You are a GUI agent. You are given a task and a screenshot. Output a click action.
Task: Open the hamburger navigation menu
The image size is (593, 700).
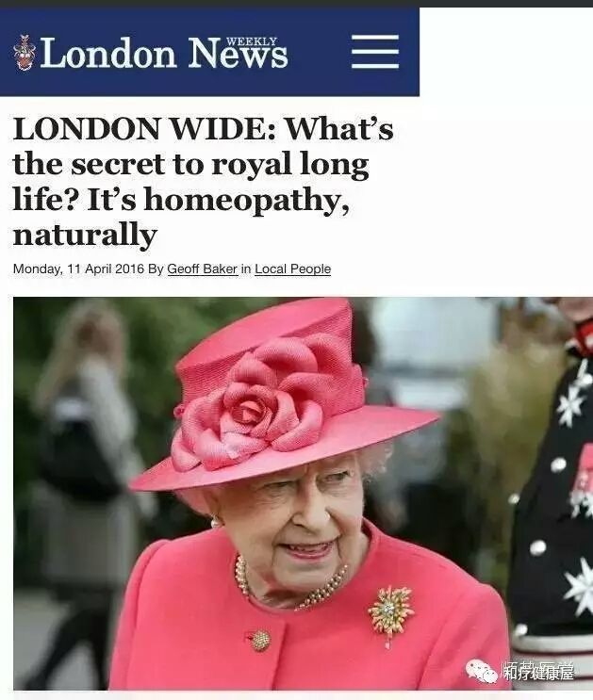pos(375,52)
